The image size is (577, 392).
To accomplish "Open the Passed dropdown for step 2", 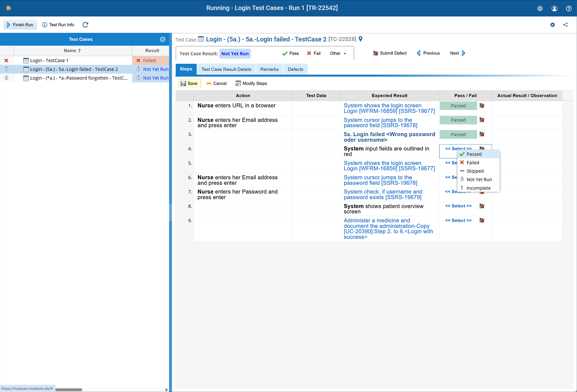I will pos(458,120).
